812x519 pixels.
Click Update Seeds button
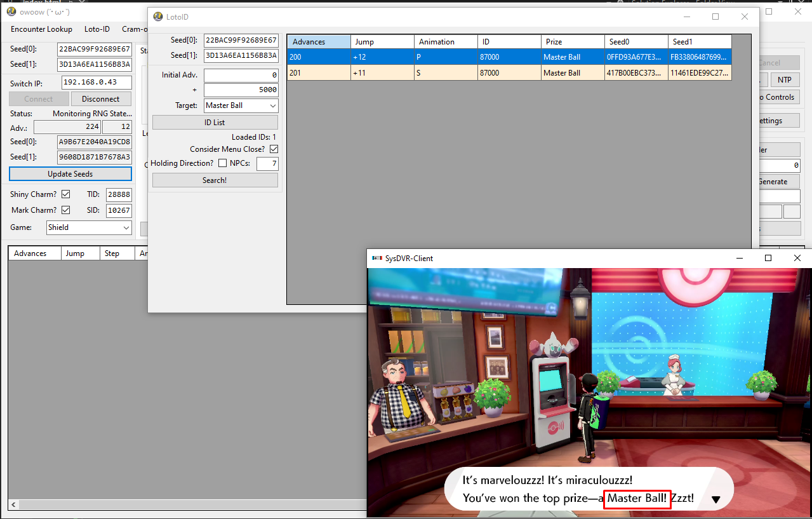pos(70,174)
